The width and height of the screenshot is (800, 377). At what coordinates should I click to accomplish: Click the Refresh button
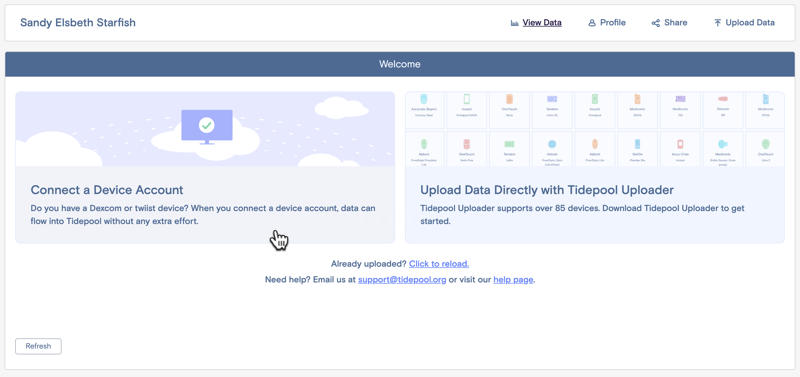[38, 346]
